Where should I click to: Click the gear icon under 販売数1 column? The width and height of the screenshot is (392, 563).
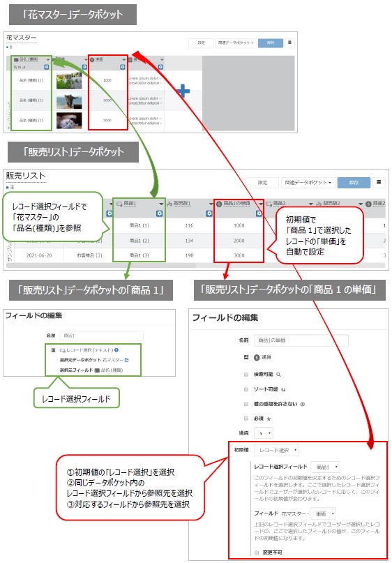209,213
